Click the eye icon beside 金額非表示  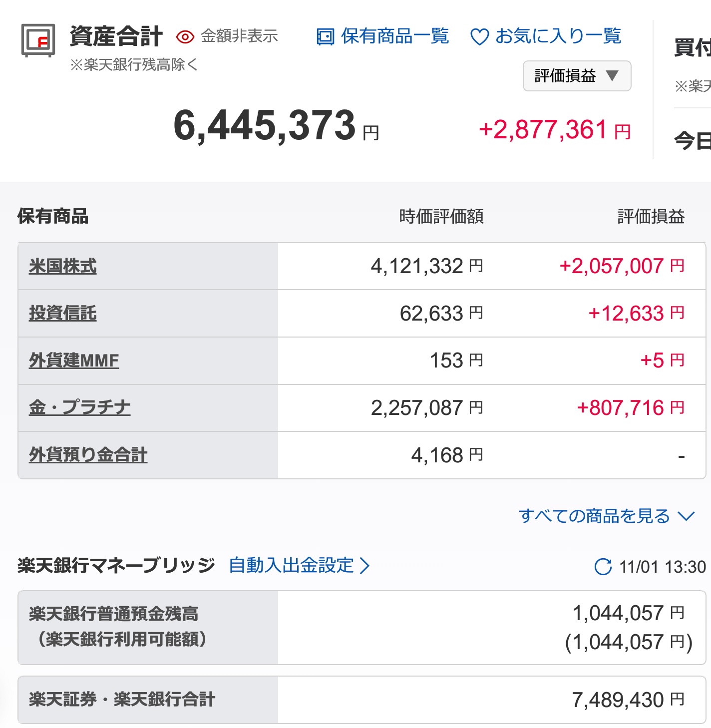pos(185,36)
